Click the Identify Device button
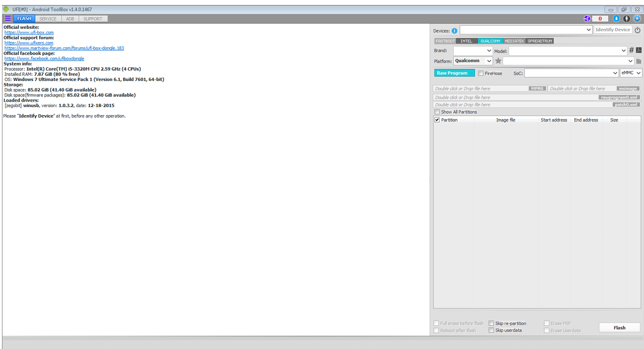Screen dimensions: 644x349 tap(613, 30)
